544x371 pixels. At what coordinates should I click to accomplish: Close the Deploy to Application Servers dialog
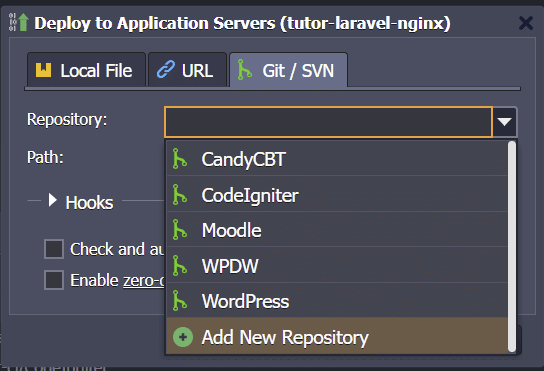tap(526, 23)
